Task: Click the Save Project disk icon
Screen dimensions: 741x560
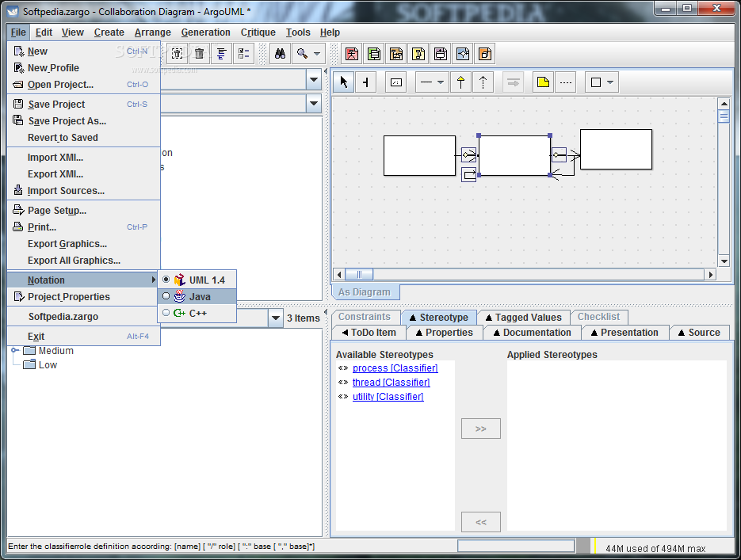Action: (18, 104)
